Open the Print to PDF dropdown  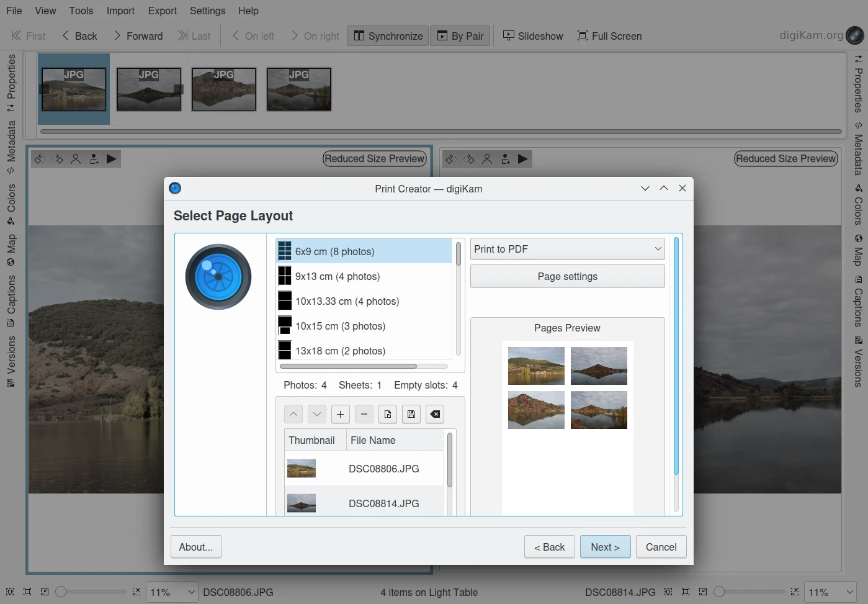(567, 249)
